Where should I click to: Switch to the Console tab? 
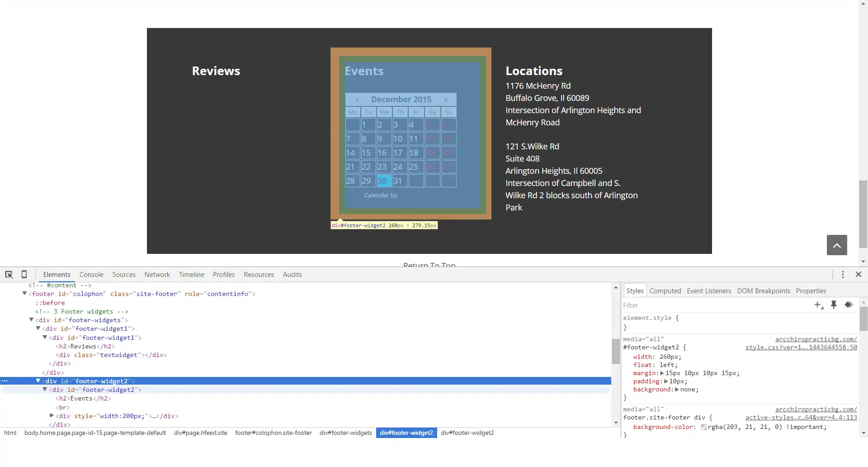(x=91, y=275)
